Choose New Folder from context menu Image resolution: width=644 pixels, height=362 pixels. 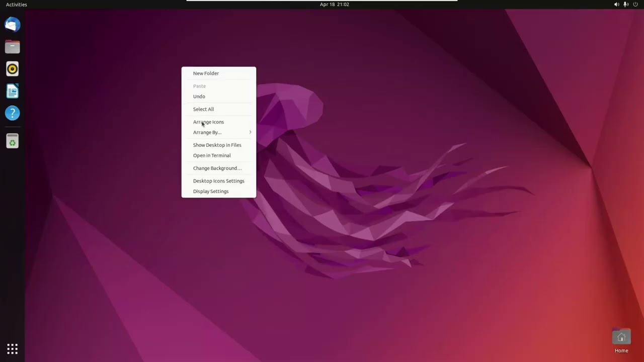click(x=218, y=73)
